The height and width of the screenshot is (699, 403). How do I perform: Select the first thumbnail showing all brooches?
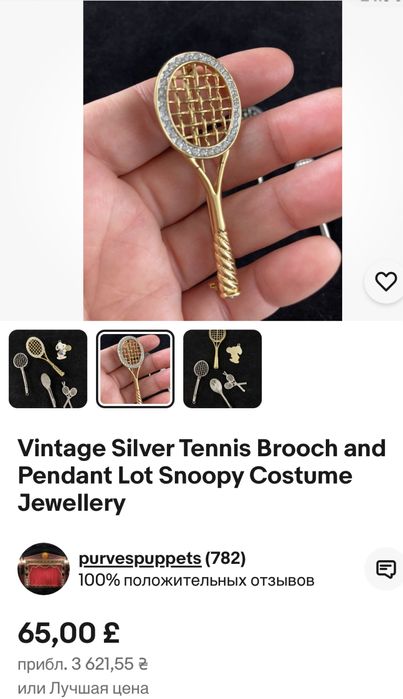click(x=48, y=369)
